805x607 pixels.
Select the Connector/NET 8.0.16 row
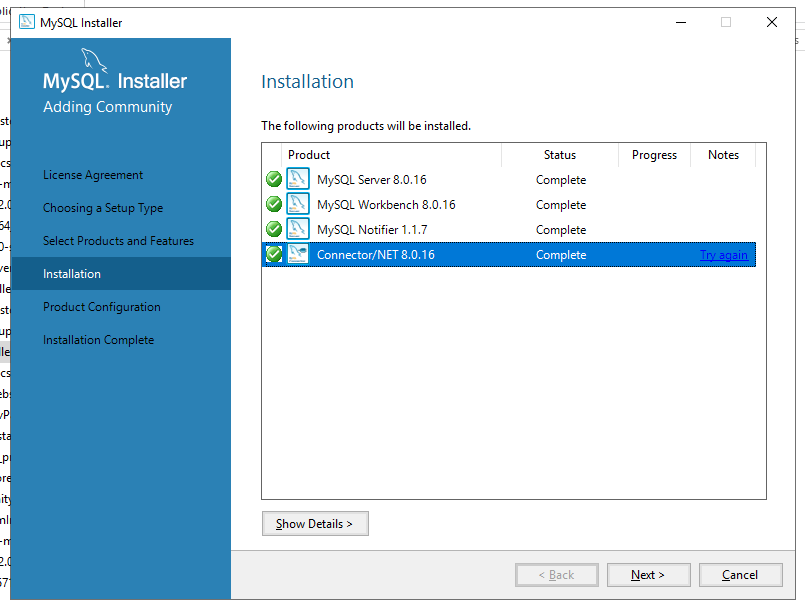[509, 255]
